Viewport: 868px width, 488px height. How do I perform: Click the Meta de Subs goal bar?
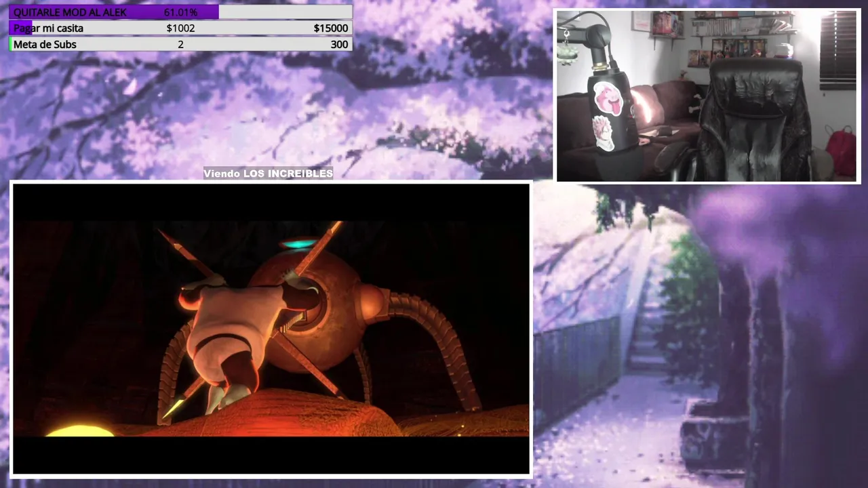pyautogui.click(x=180, y=44)
